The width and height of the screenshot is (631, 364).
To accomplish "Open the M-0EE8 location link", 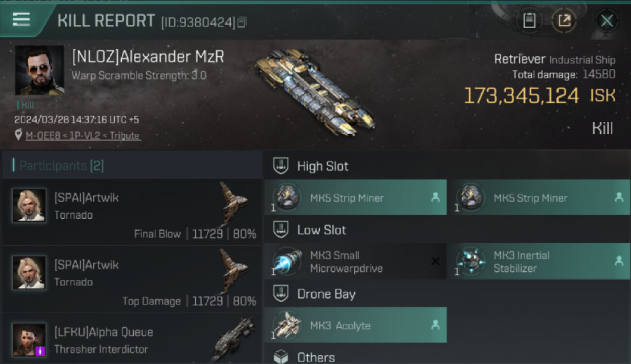I will 83,136.
